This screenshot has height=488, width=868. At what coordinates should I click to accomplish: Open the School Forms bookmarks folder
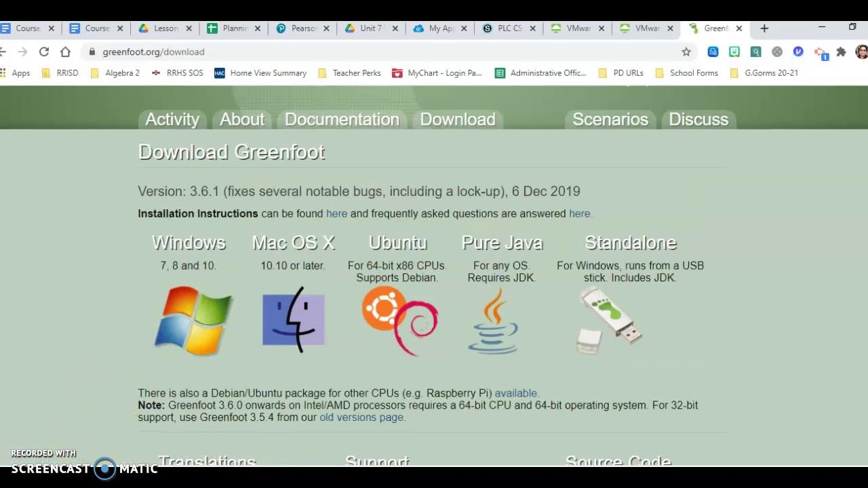pyautogui.click(x=686, y=73)
